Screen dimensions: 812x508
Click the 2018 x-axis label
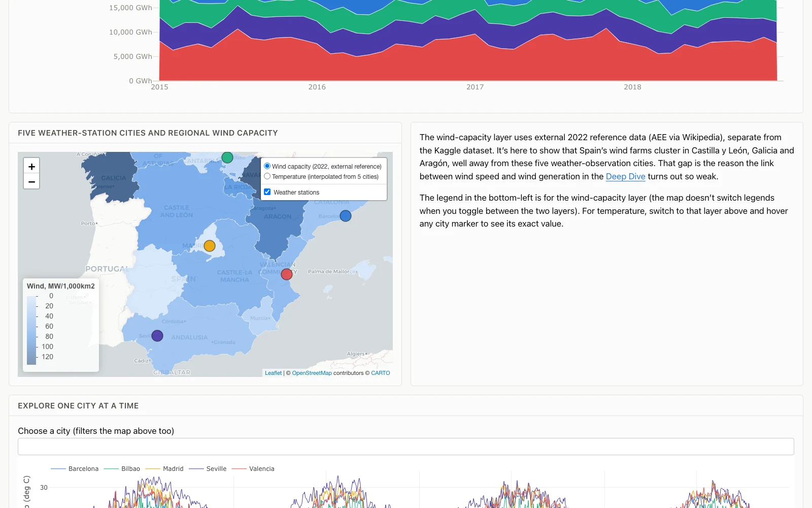632,87
